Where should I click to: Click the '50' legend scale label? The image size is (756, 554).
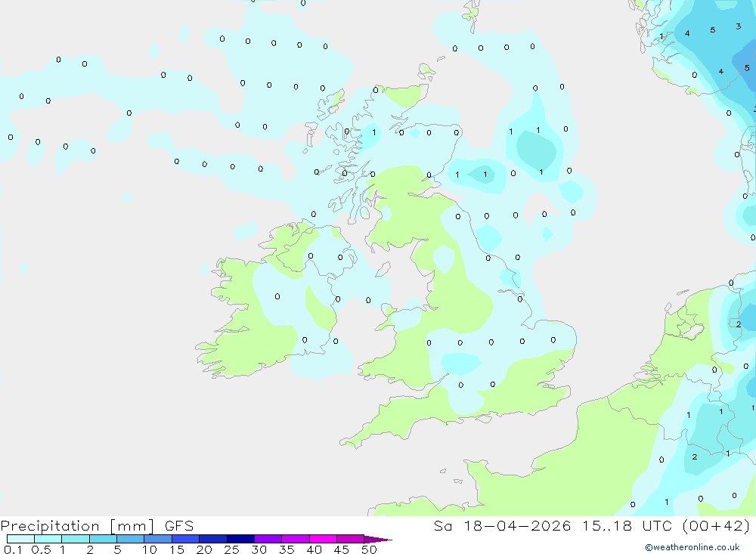coord(369,549)
